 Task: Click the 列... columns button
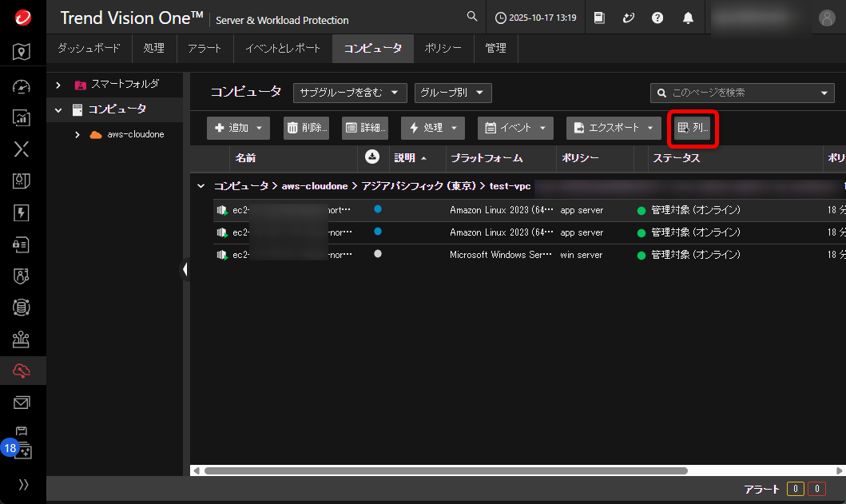coord(692,128)
